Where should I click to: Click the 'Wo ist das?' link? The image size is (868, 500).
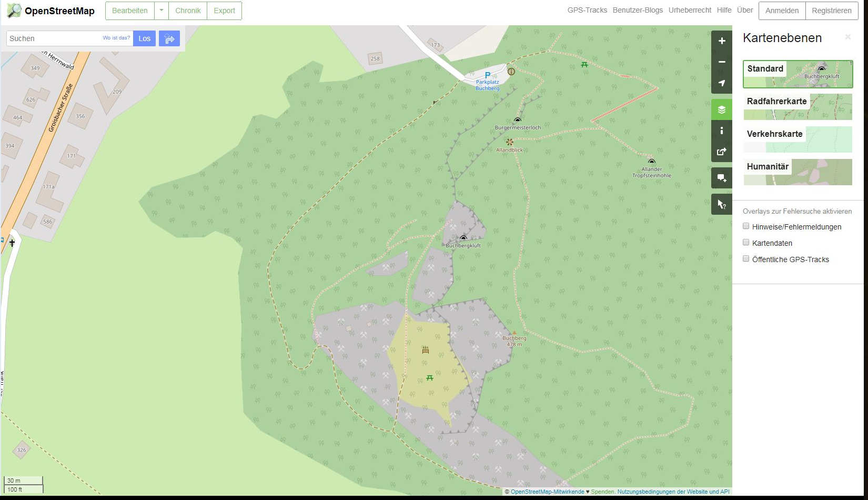coord(116,38)
